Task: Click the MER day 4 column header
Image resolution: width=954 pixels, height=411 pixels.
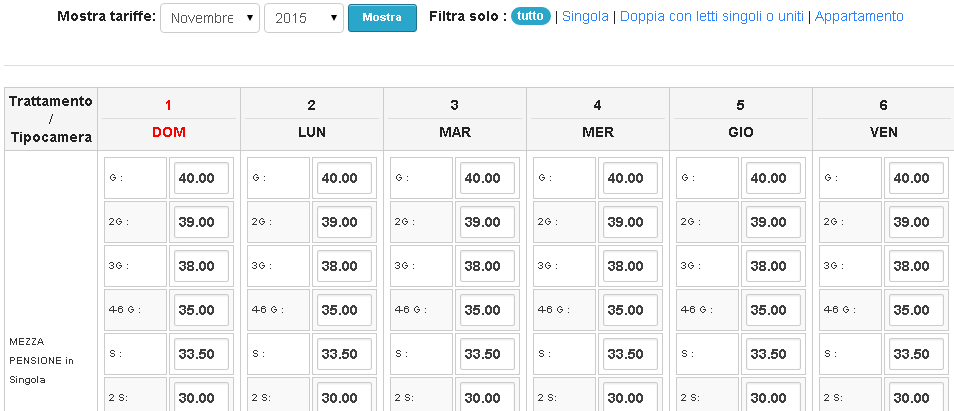Action: coord(597,119)
